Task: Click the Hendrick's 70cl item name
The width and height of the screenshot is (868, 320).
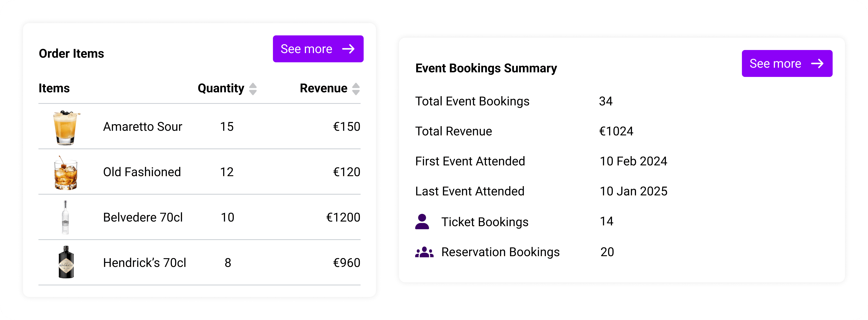Action: click(x=145, y=263)
